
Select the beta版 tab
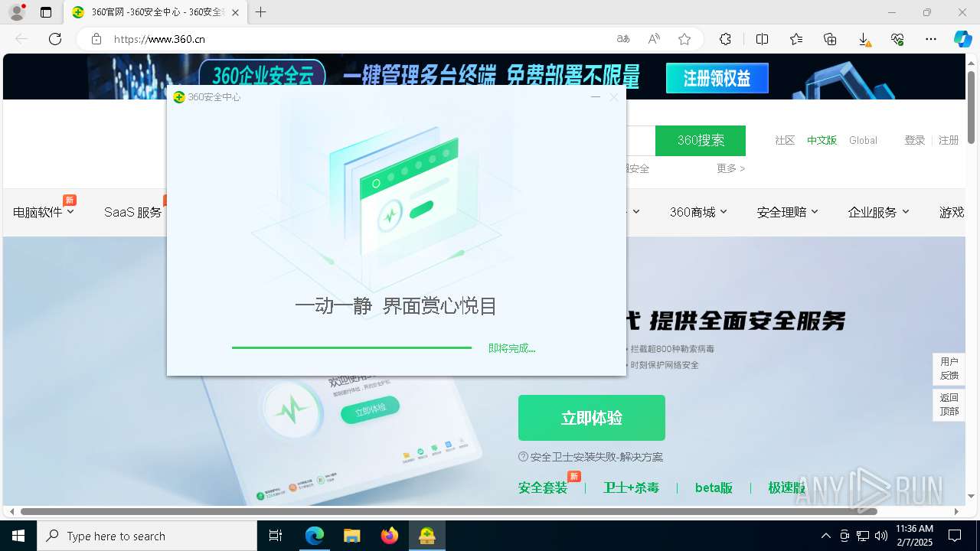[x=714, y=487]
